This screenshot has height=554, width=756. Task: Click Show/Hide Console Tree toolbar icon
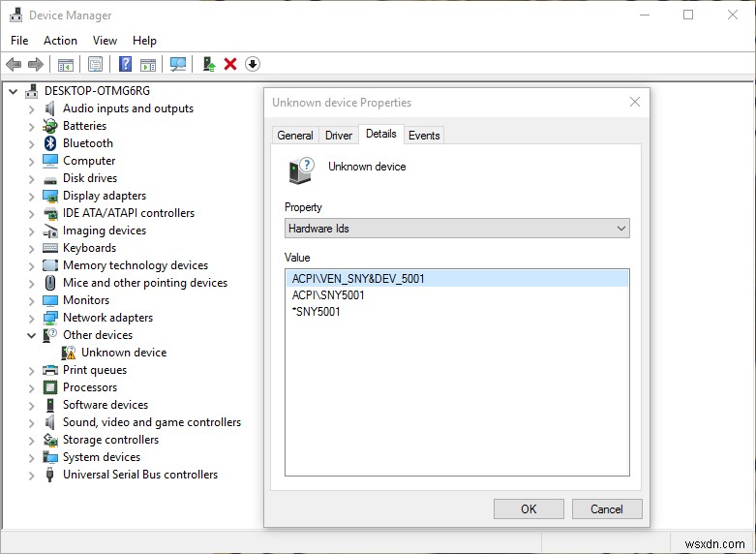(66, 64)
